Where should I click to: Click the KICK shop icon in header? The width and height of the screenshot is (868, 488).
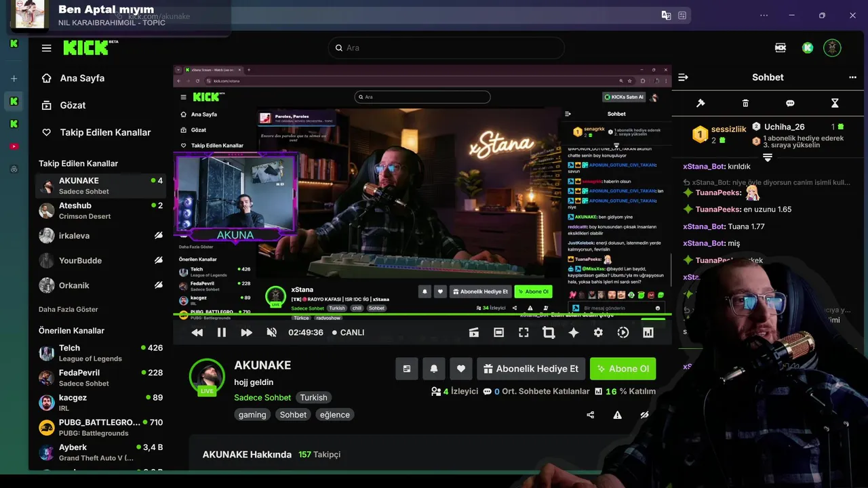point(781,47)
